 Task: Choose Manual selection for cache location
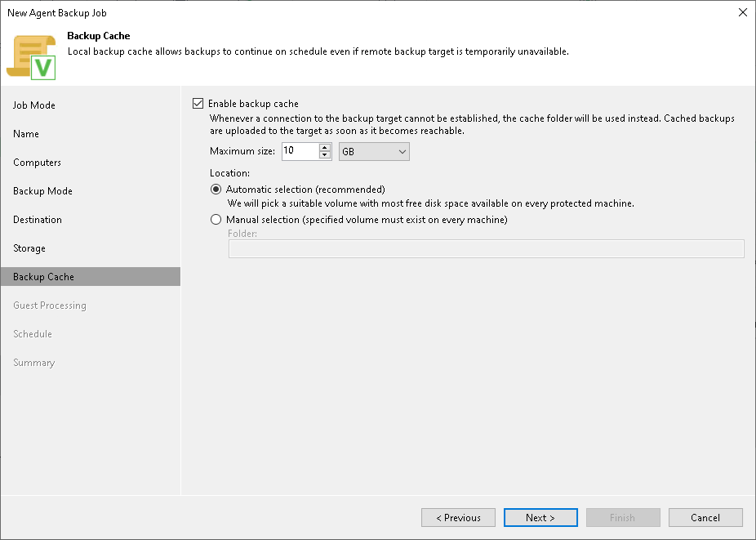point(216,219)
